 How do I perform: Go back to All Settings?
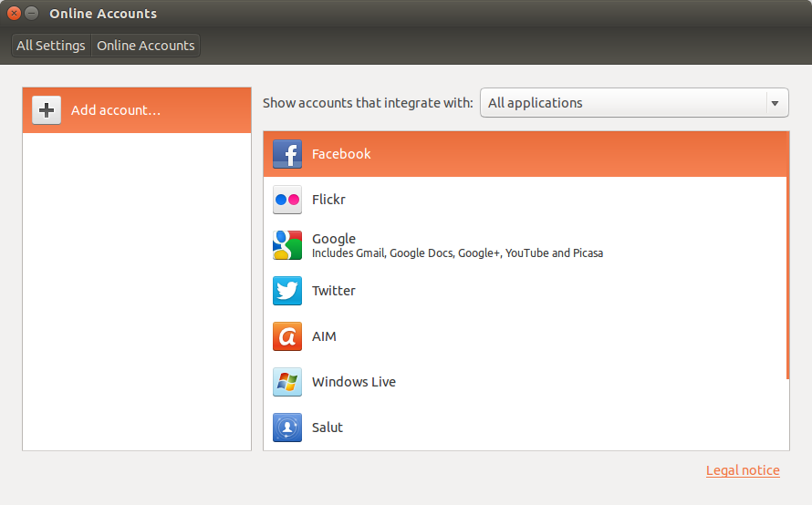coord(51,46)
